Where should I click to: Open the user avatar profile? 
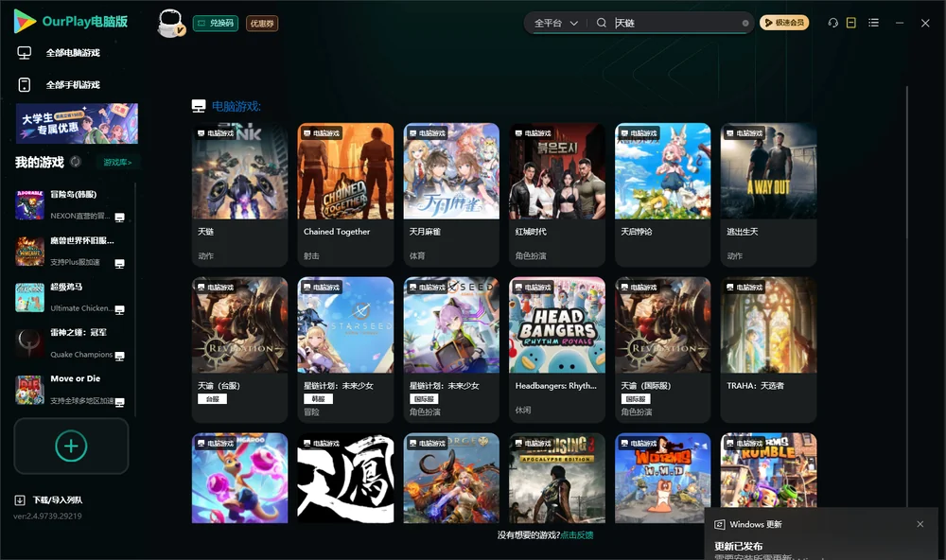point(170,23)
